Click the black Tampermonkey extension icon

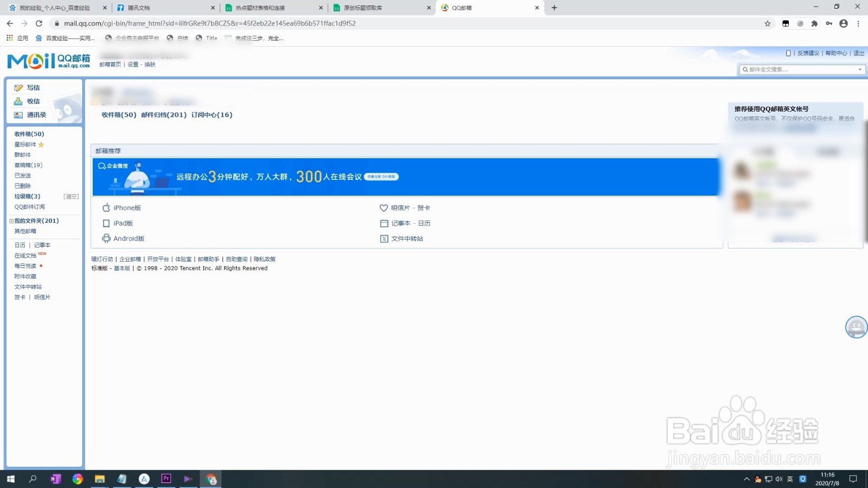click(786, 23)
